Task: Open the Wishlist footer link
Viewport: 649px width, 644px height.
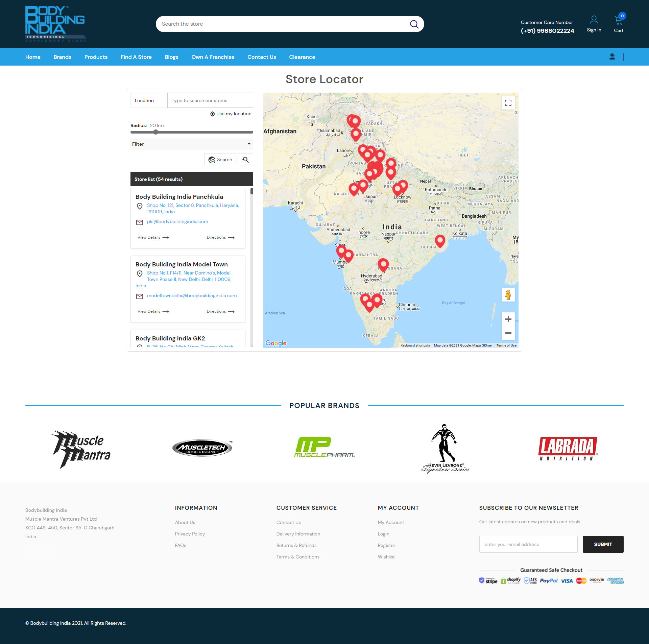Action: [x=386, y=557]
